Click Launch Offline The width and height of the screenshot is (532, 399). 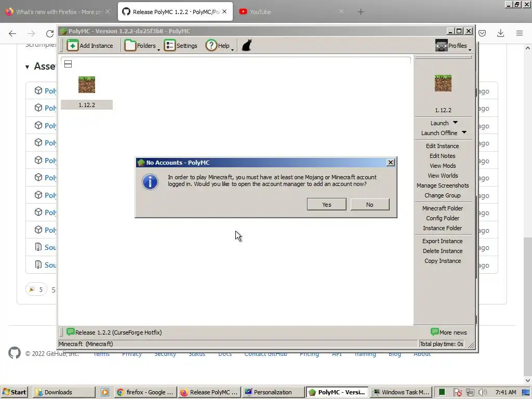[439, 133]
